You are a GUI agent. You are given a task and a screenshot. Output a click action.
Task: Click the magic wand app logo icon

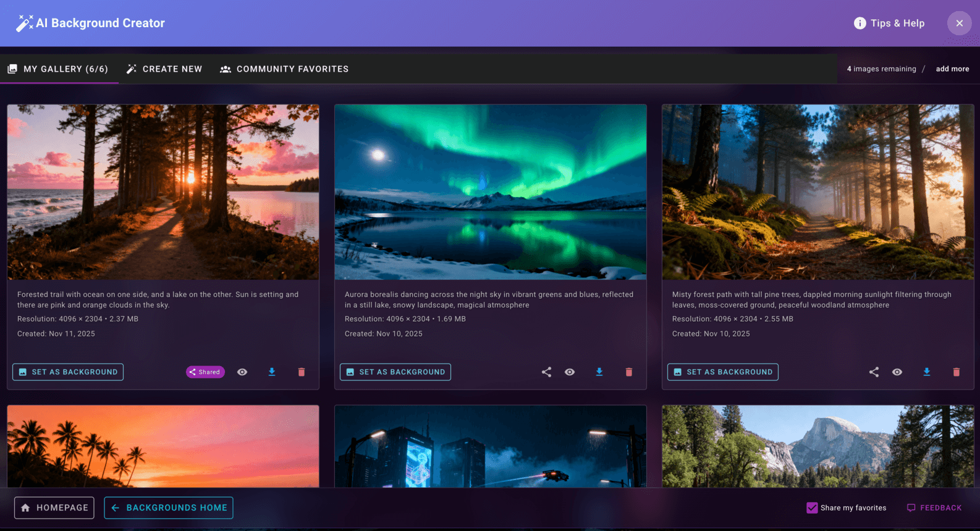(24, 23)
